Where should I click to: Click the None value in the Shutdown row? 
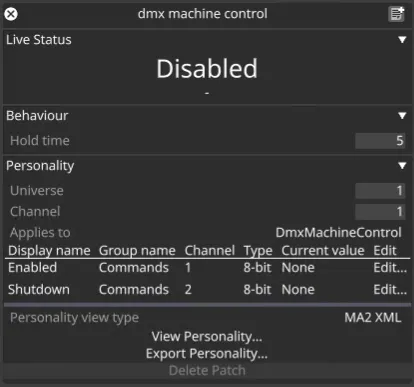[298, 290]
